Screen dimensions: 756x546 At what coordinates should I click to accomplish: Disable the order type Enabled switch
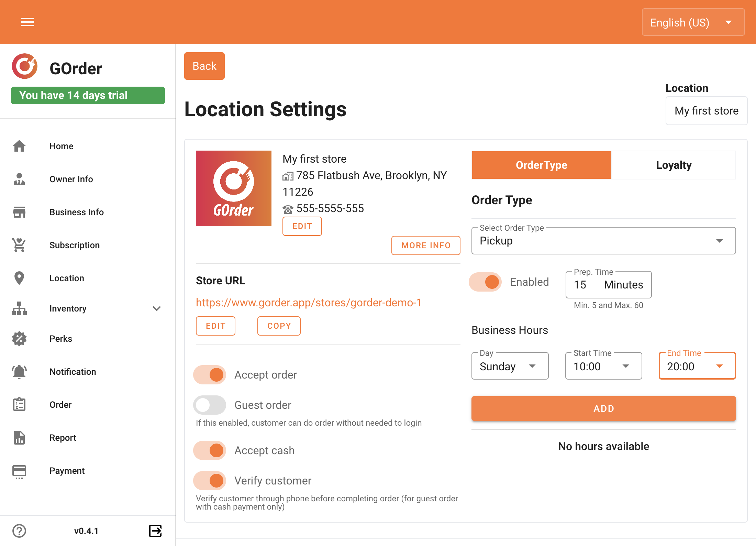click(x=485, y=282)
